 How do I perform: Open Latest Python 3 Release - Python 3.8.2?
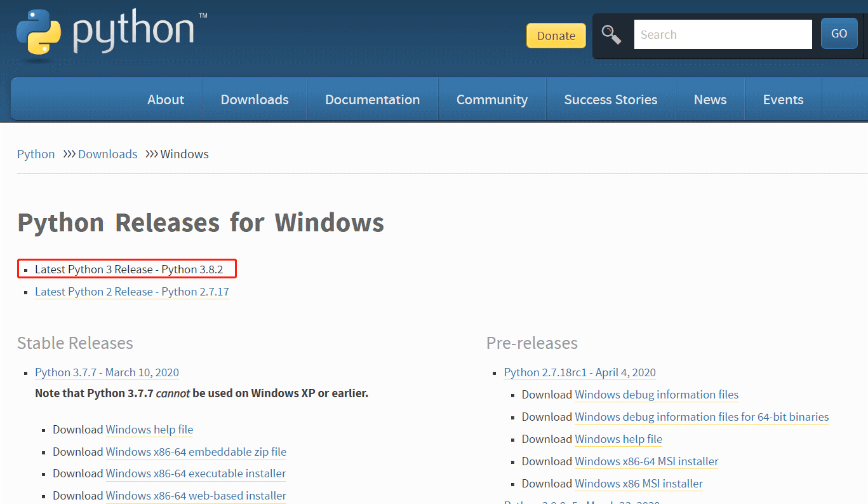click(x=129, y=269)
